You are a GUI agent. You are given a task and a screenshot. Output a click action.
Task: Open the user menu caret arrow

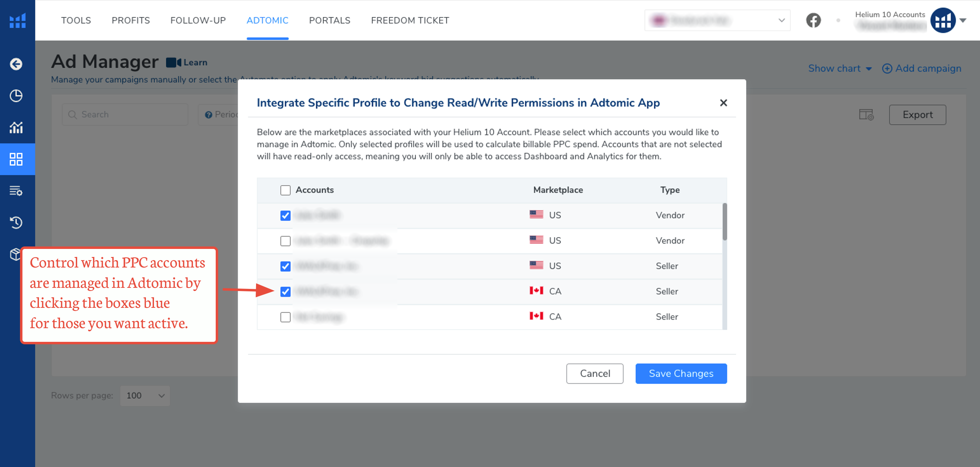(963, 20)
